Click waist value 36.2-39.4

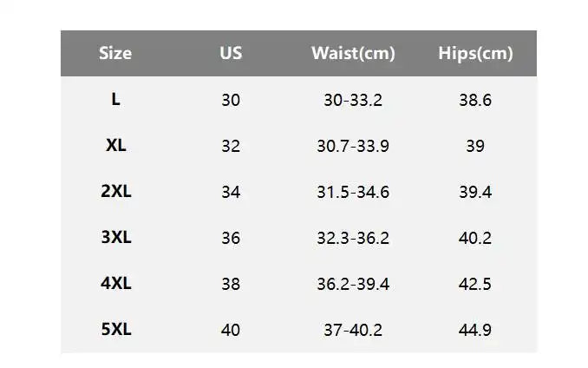click(353, 284)
